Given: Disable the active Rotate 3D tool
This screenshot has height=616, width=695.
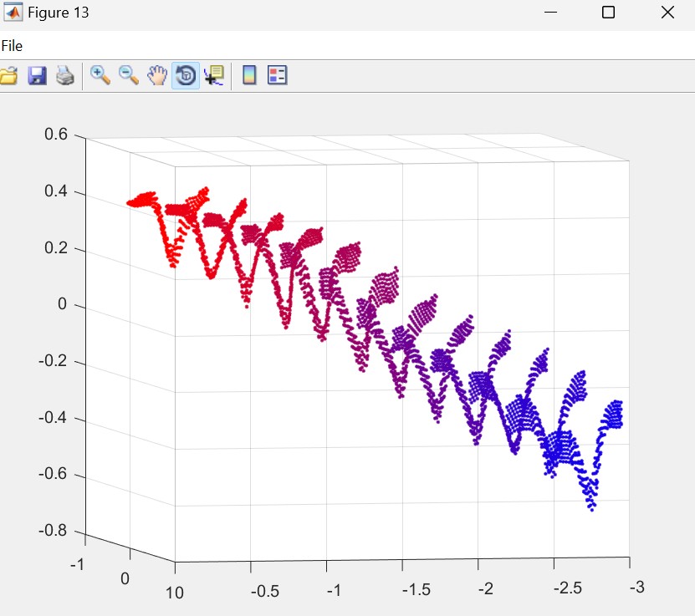Looking at the screenshot, I should click(186, 76).
